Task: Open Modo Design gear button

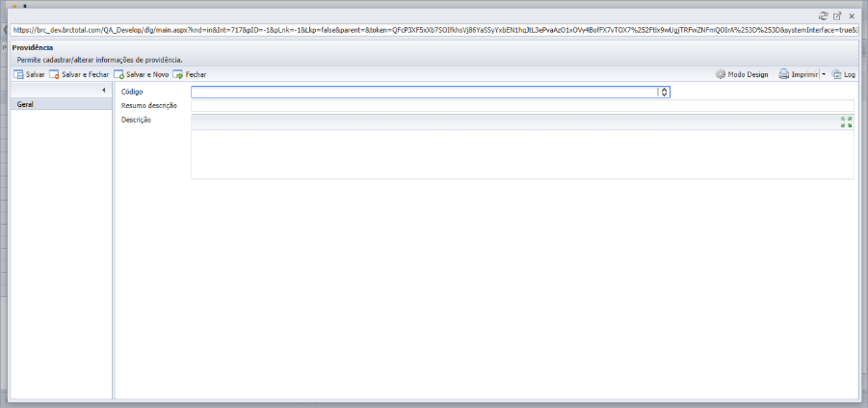Action: (x=742, y=74)
